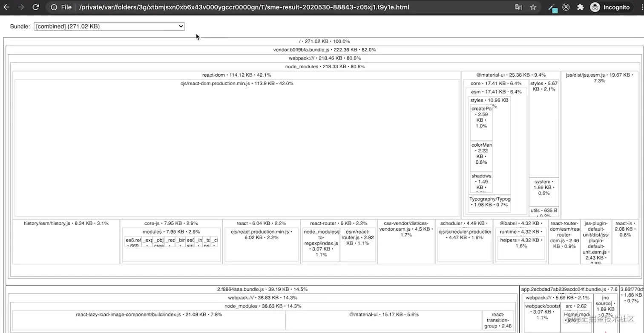Select cjs/react-dom.production.min.js block
Screen dimensions: 644x333
237,148
